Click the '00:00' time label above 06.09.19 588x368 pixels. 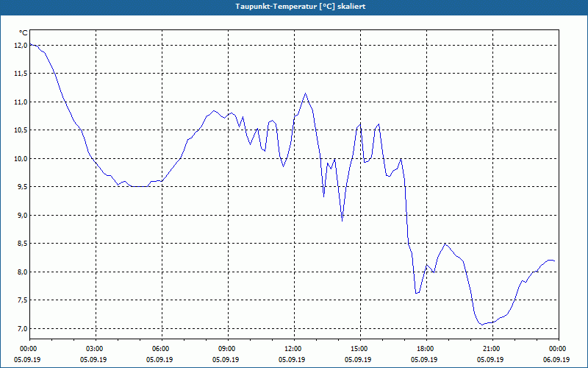coord(557,349)
